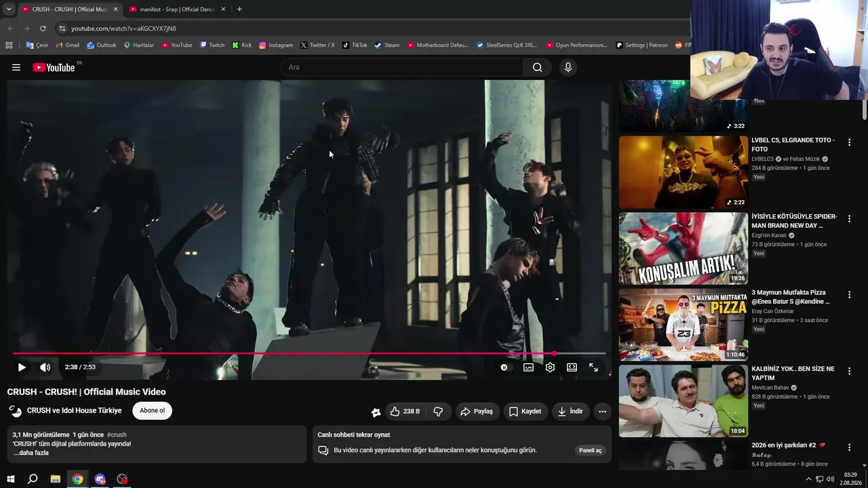
Task: Reload the page
Action: (43, 28)
